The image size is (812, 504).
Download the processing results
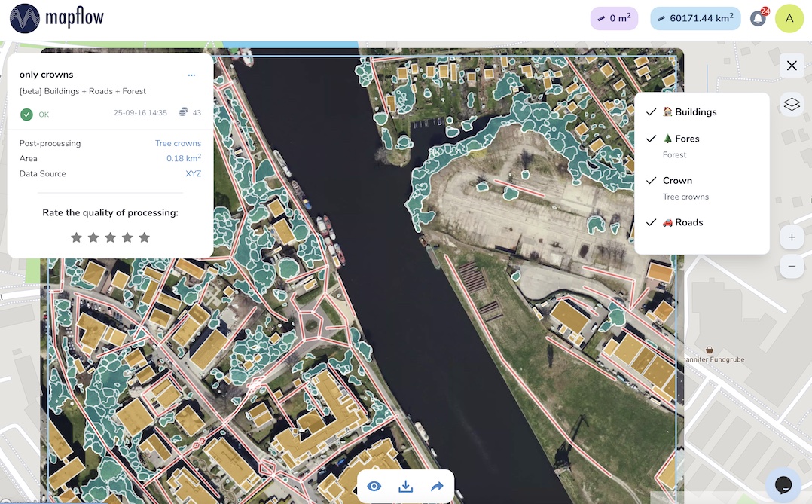point(405,487)
